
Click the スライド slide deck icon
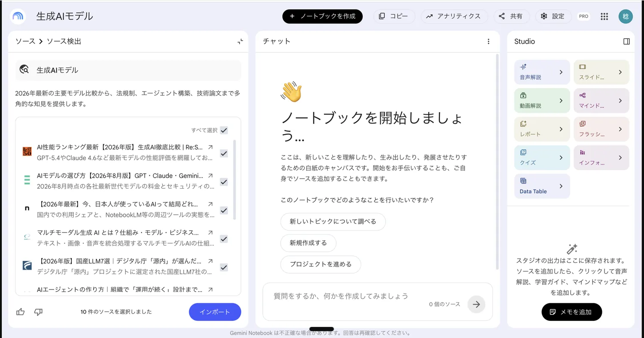click(582, 67)
